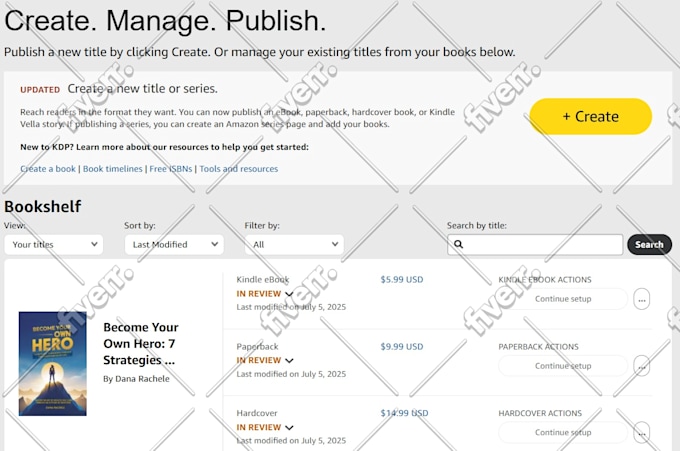680x451 pixels.
Task: Click the 'Bookshelf' heading
Action: [42, 206]
